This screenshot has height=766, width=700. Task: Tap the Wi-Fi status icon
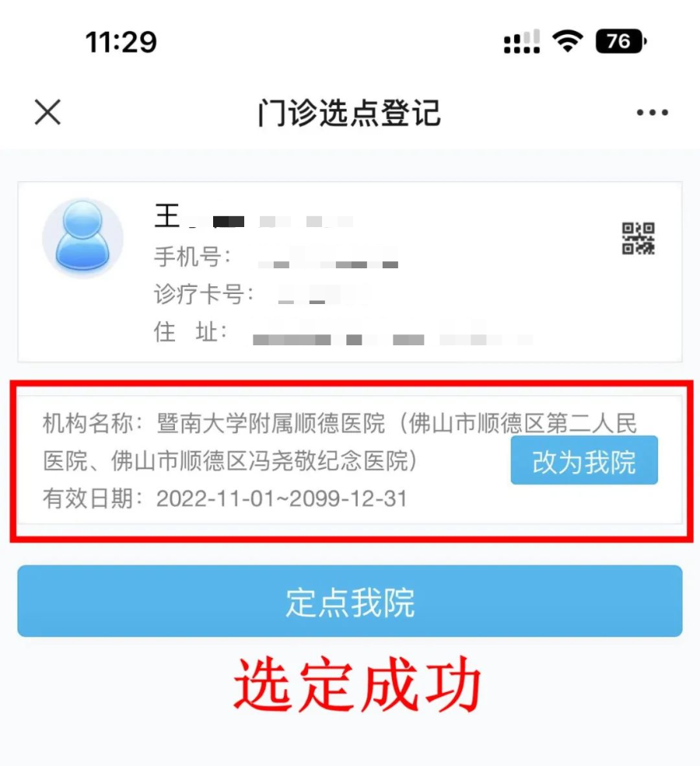click(x=567, y=41)
